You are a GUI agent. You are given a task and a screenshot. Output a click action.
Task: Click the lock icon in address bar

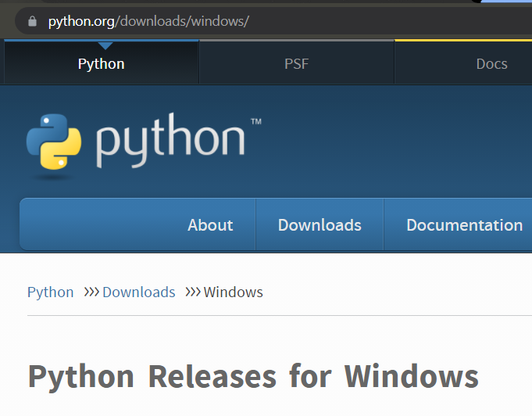[32, 21]
